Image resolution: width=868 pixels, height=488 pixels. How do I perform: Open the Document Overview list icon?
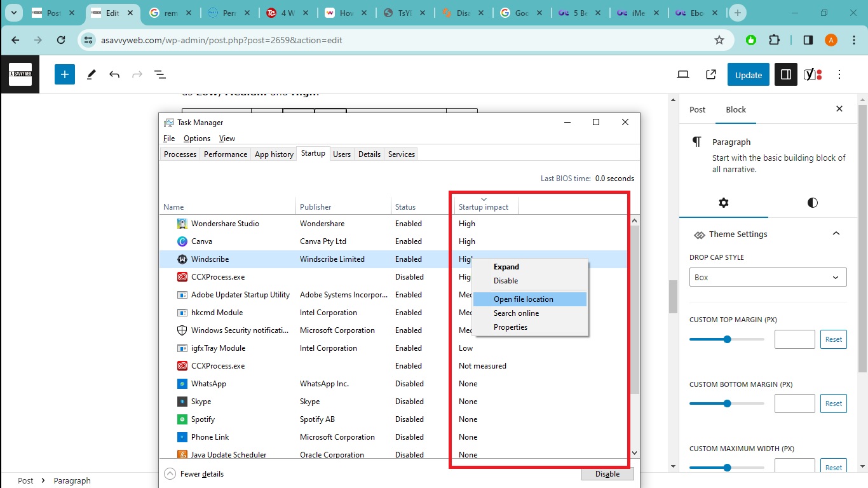click(x=160, y=74)
